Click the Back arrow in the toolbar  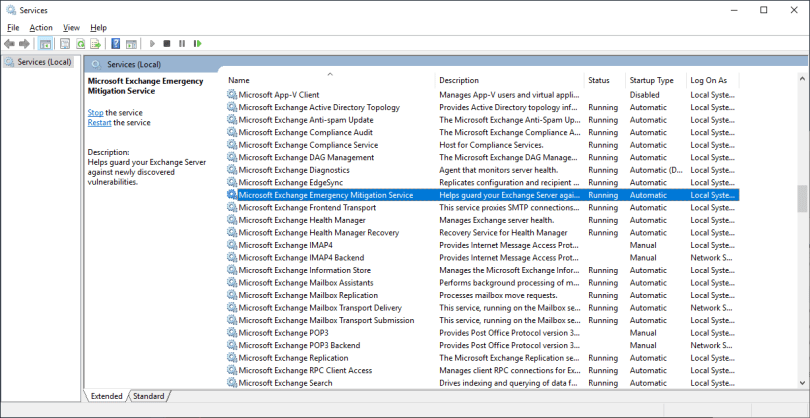10,44
